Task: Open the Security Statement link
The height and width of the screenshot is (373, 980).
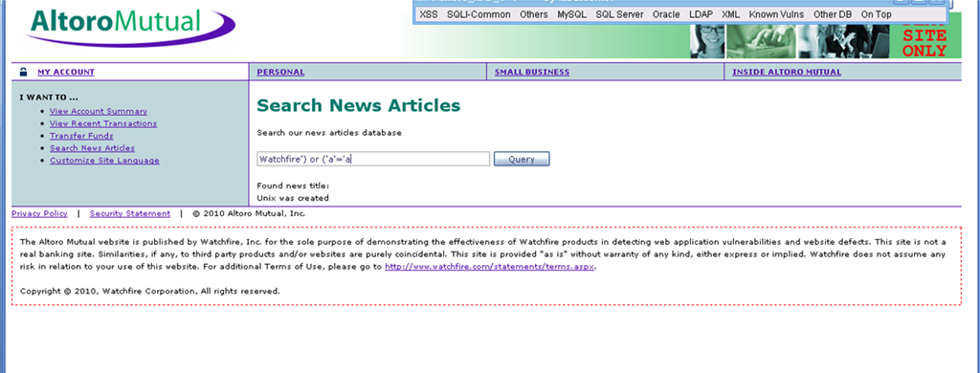Action: tap(130, 213)
